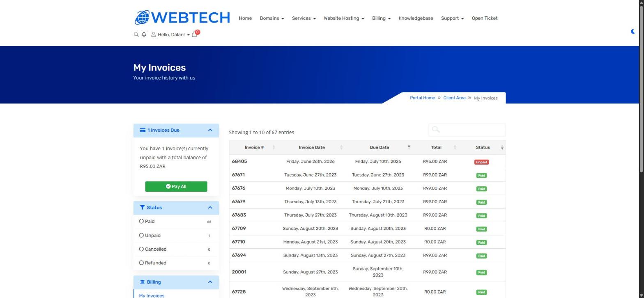The width and height of the screenshot is (644, 298).
Task: Click the invoice search input field
Action: click(467, 130)
